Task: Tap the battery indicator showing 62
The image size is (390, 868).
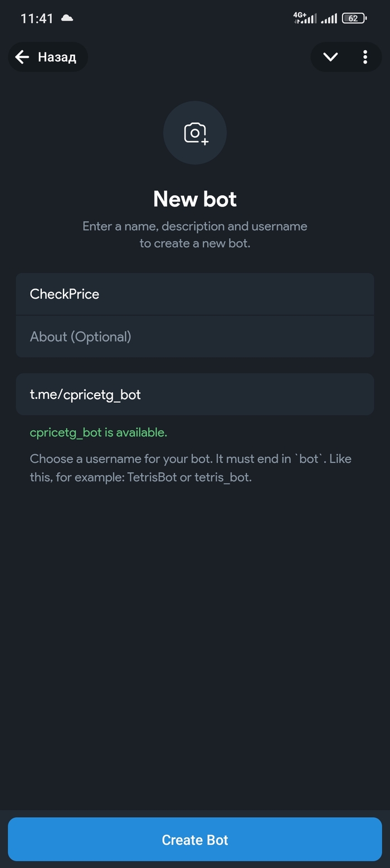Action: 354,18
